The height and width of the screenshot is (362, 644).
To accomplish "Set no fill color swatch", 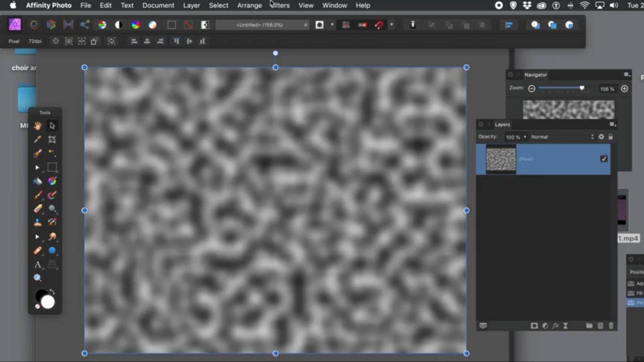I will (x=38, y=306).
